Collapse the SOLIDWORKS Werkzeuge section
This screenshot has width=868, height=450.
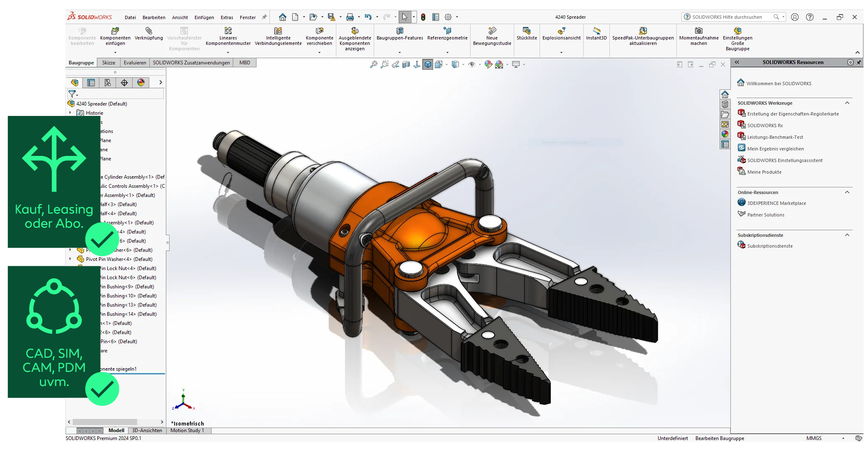[847, 103]
